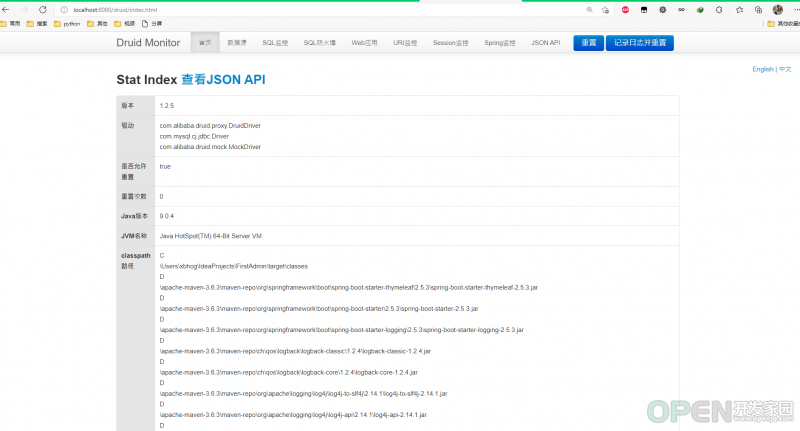Open the JSON API nav tab
Screen dimensions: 800x431
click(545, 43)
